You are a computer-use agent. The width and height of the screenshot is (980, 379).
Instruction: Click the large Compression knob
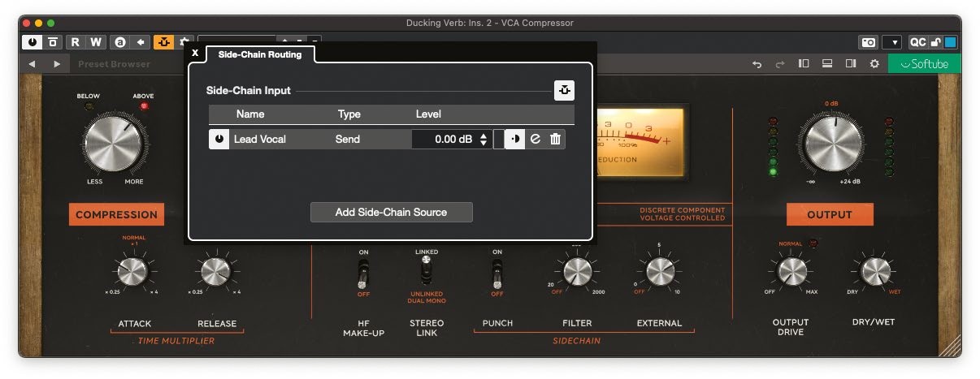pos(114,145)
